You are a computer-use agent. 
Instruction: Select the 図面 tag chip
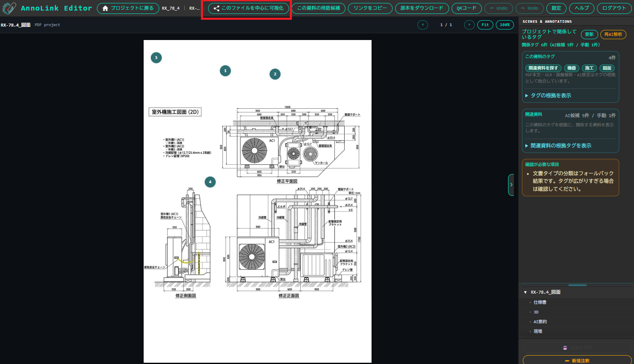click(x=607, y=68)
